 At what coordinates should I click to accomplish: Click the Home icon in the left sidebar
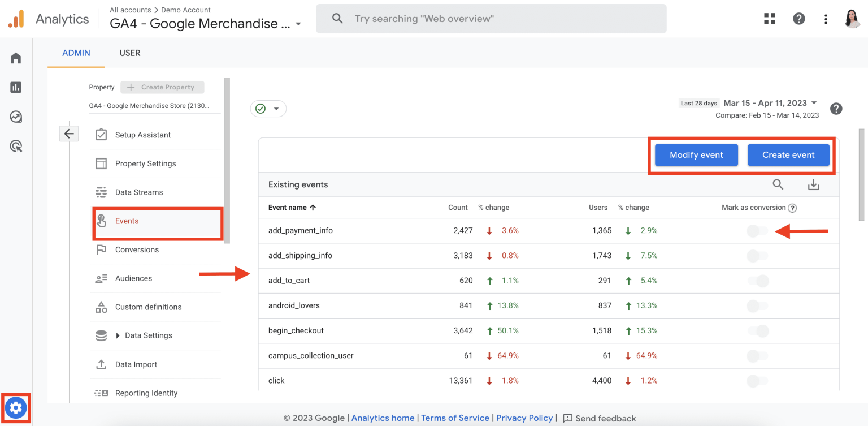[15, 57]
